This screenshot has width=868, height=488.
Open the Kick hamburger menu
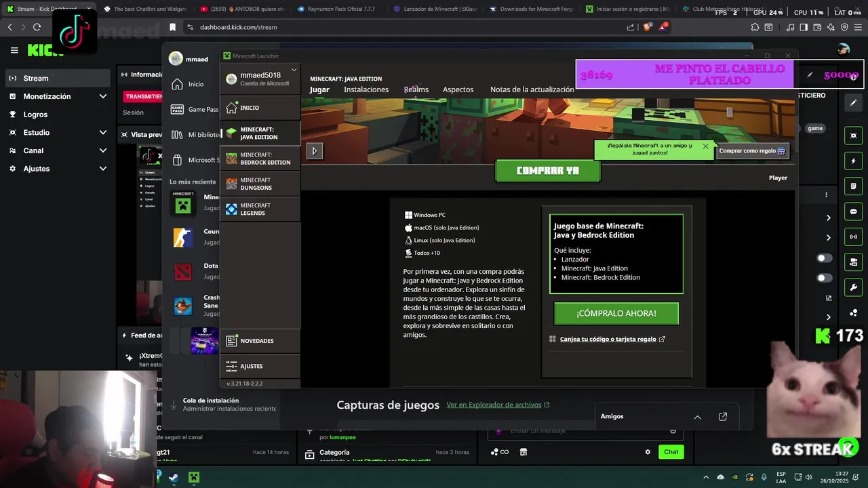(x=14, y=50)
